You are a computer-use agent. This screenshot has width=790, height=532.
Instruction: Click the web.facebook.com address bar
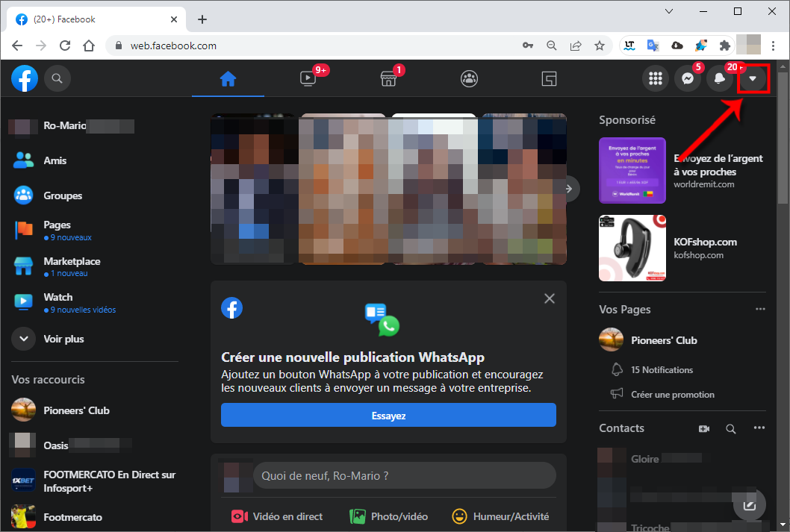pos(317,46)
